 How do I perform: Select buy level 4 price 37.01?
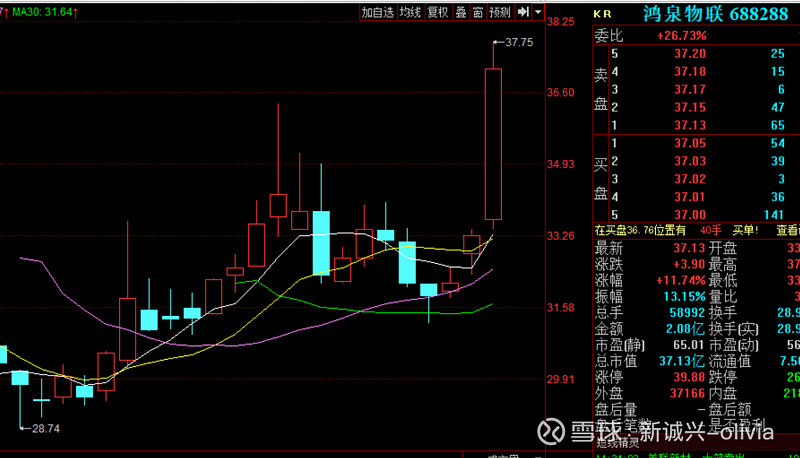[x=690, y=197]
